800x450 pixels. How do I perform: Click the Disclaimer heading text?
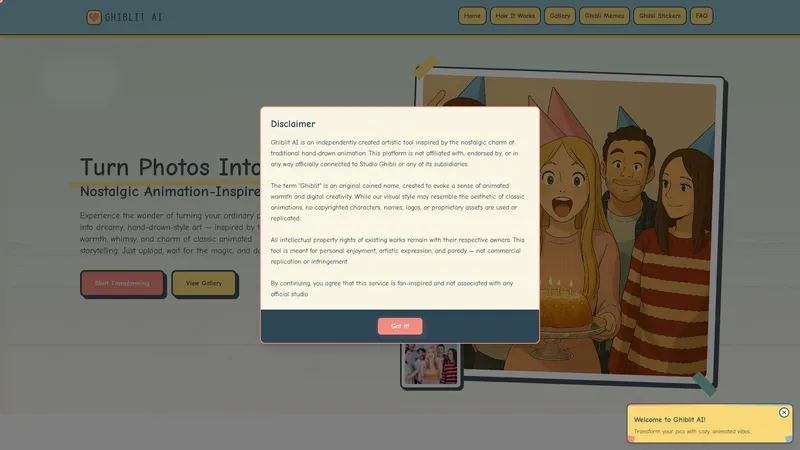[293, 124]
